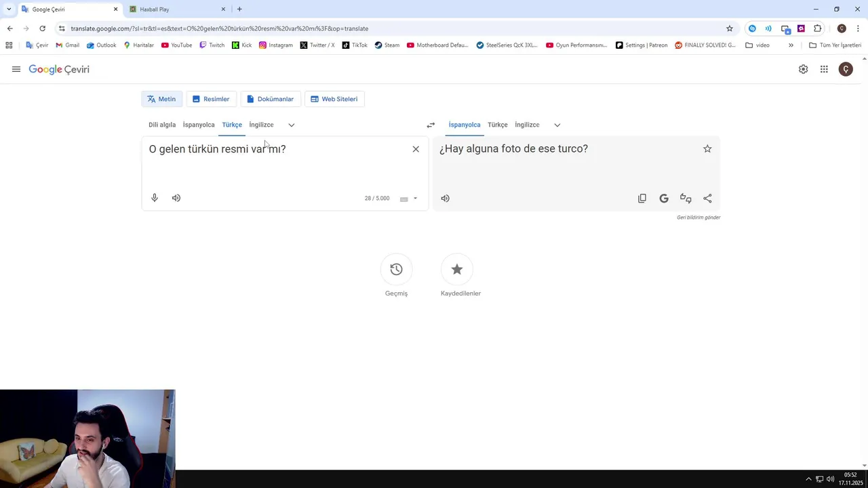Expand more target languages
This screenshot has width=868, height=488.
pos(557,125)
